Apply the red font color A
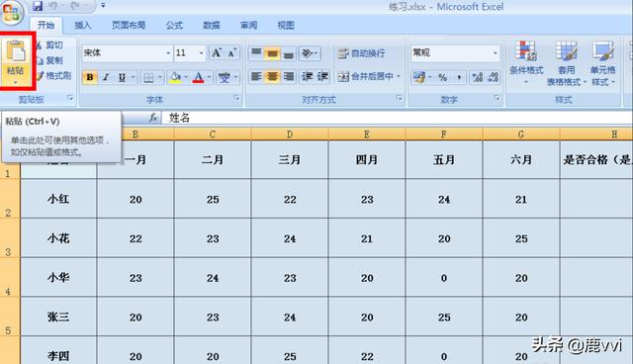 198,77
